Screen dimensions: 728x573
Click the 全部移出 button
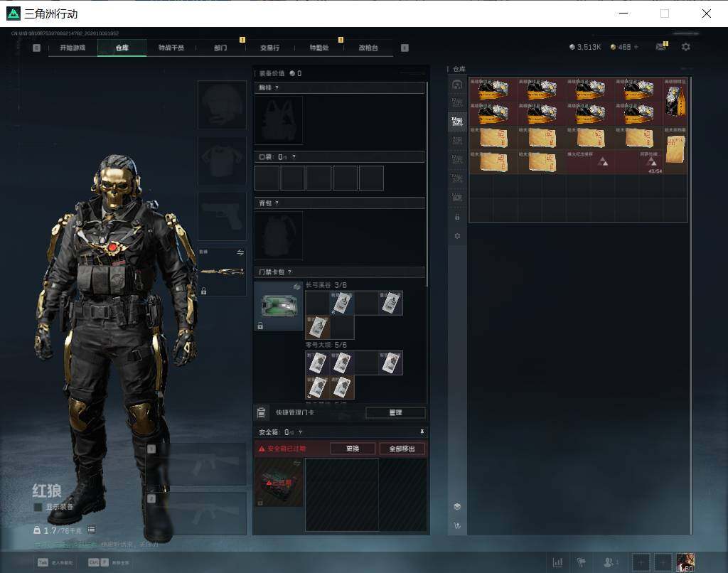(x=402, y=449)
